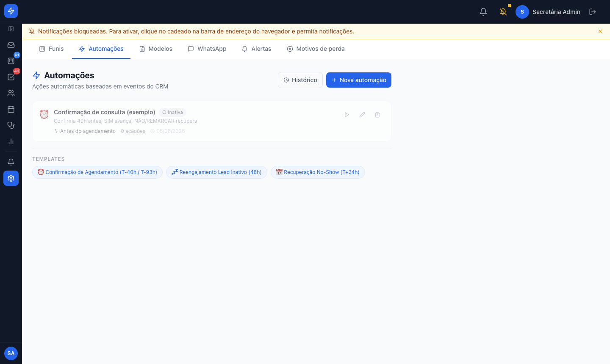Viewport: 610px width, 364px height.
Task: Click the Secretária Admin user name
Action: pos(556,12)
